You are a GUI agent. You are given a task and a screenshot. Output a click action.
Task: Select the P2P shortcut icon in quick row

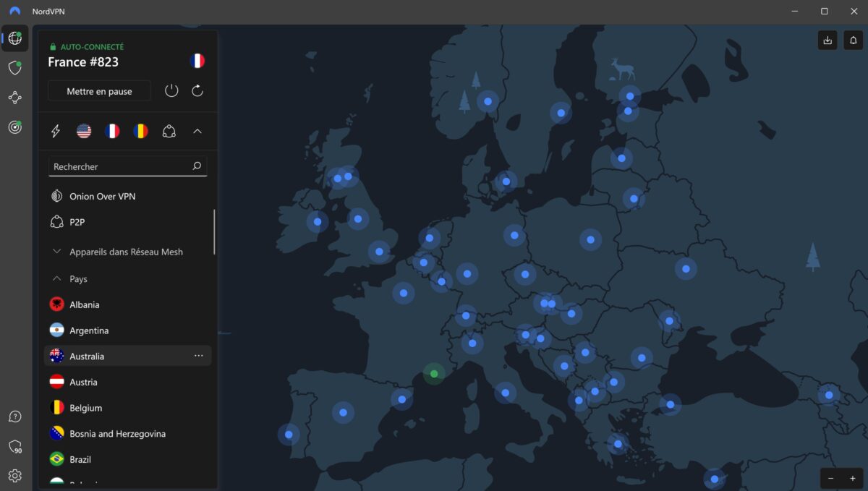click(x=169, y=131)
